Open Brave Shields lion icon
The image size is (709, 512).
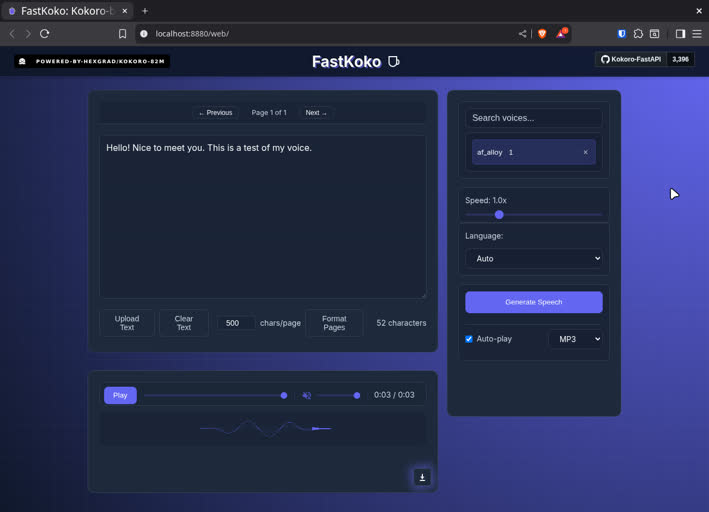[x=542, y=34]
